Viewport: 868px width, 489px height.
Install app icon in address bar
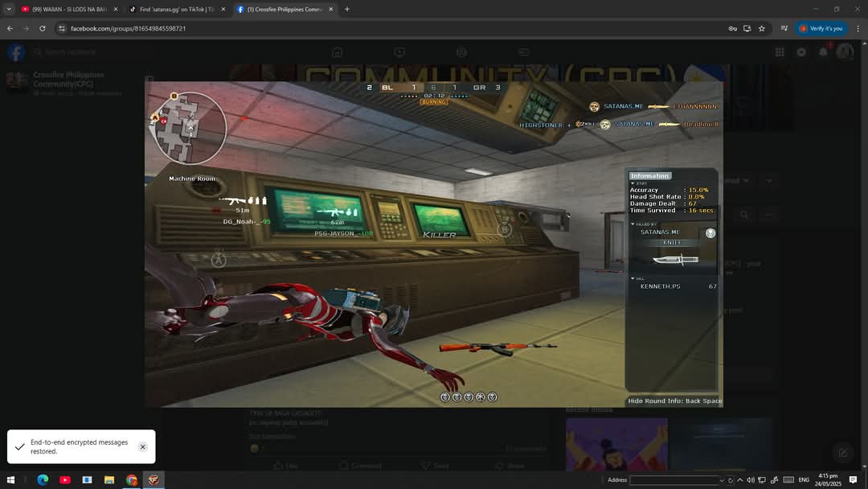747,28
